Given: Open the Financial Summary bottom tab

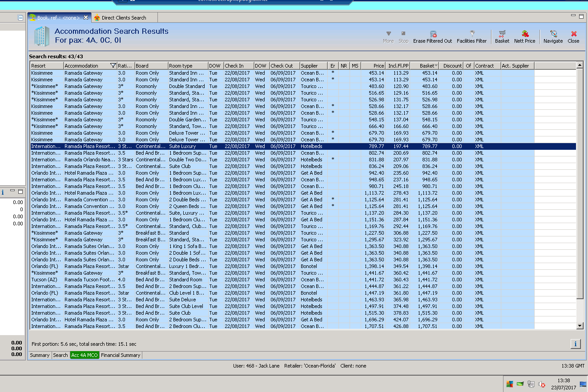Looking at the screenshot, I should pos(121,355).
